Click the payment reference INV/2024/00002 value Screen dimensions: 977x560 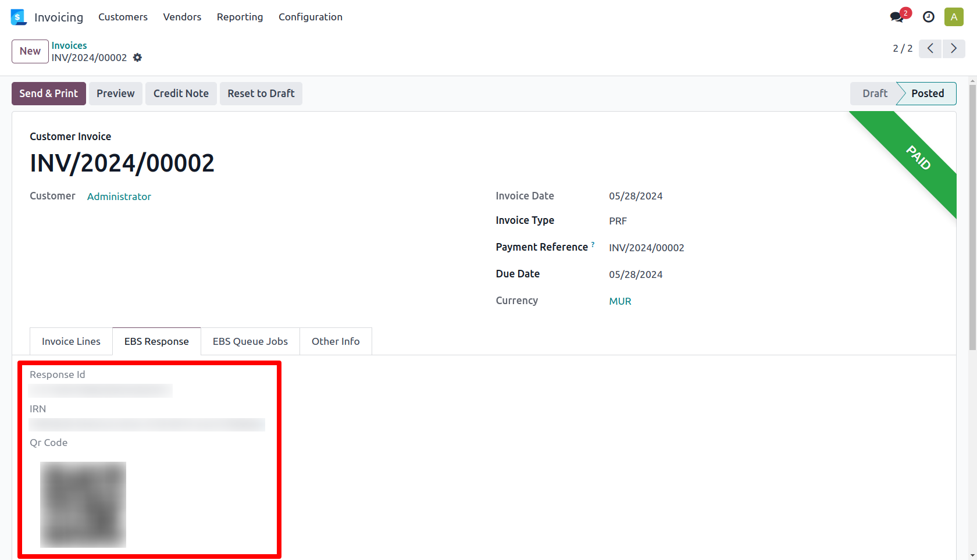tap(647, 248)
